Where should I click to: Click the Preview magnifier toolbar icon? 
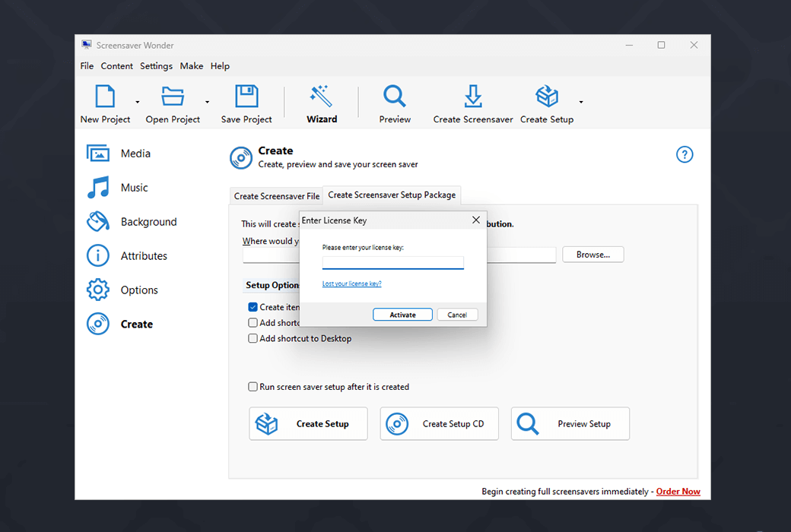[395, 97]
